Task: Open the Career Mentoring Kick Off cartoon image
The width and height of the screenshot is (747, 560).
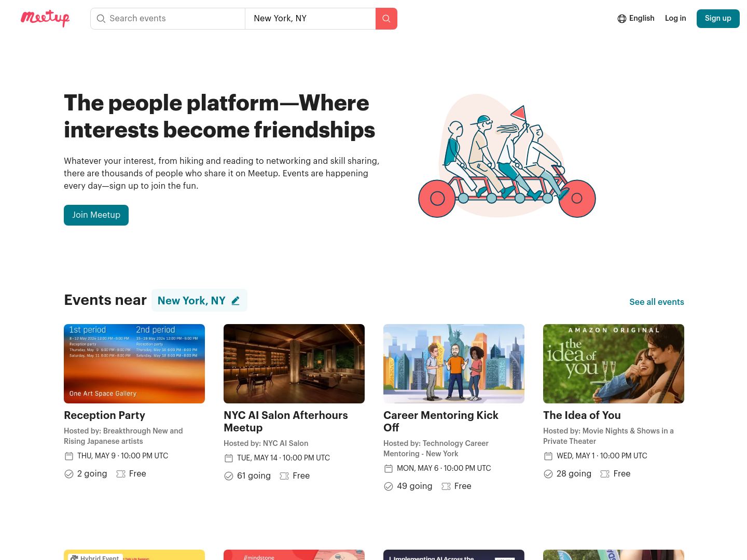Action: pyautogui.click(x=454, y=363)
